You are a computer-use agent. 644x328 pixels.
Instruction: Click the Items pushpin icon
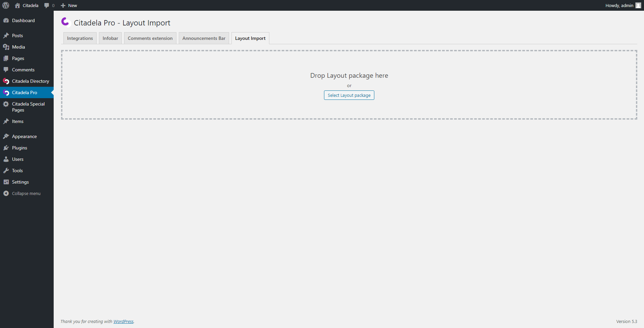click(x=6, y=121)
